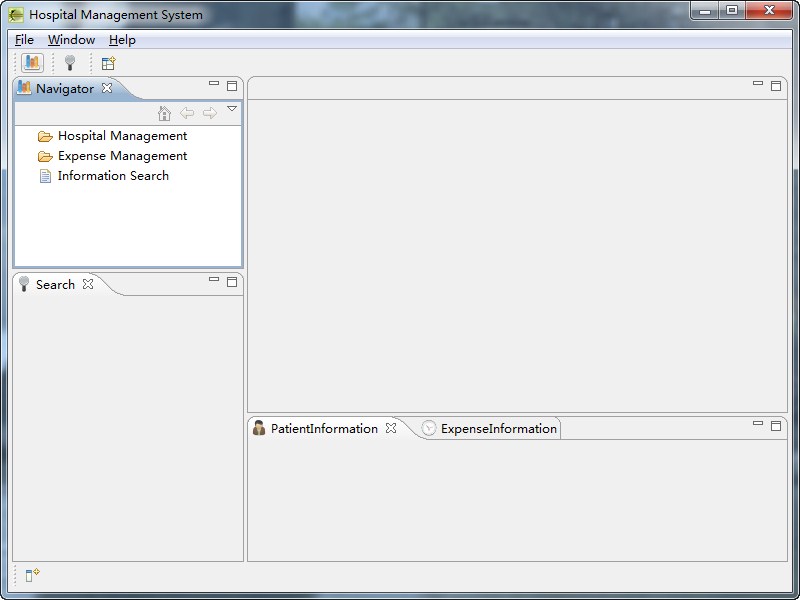Open the Navigator view menu dropdown
800x600 pixels.
pos(232,109)
